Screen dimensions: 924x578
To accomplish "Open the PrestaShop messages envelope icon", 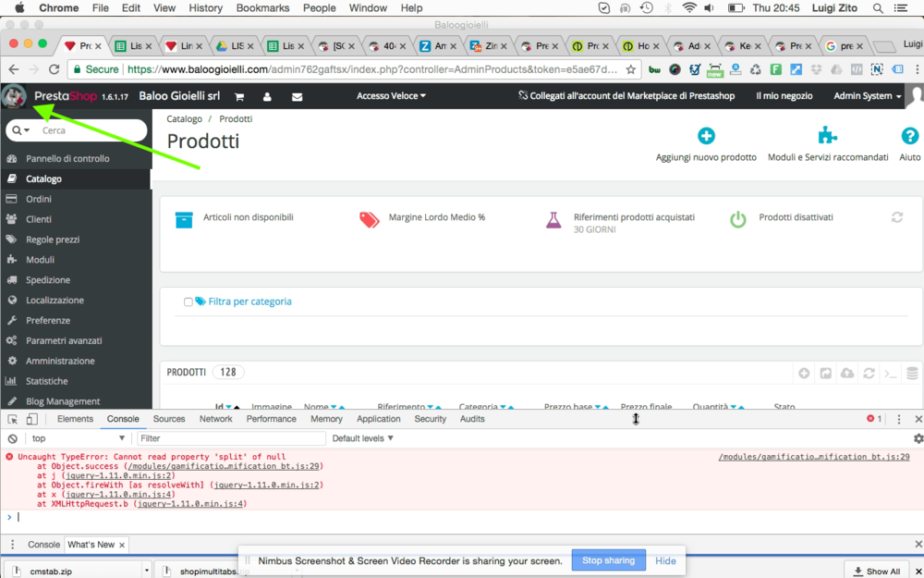I will point(297,95).
